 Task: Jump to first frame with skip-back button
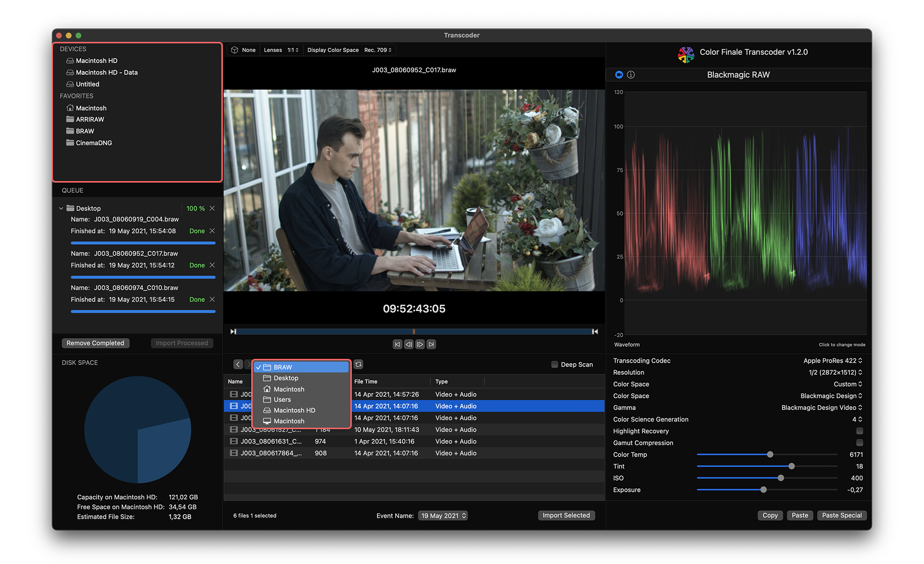(x=397, y=344)
